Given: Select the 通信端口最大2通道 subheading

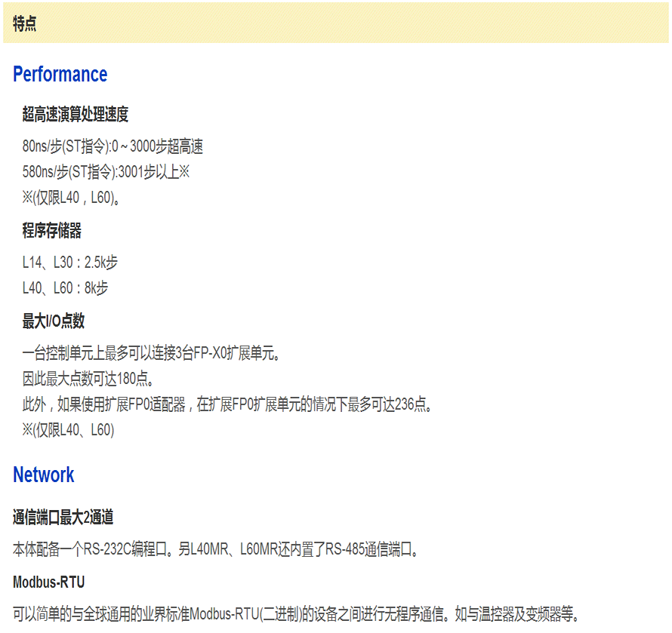Looking at the screenshot, I should click(63, 518).
